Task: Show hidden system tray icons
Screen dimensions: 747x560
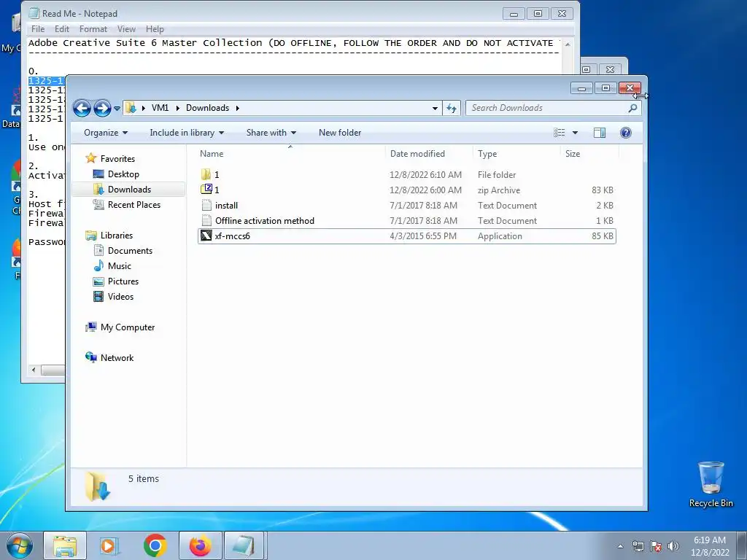Action: point(620,546)
